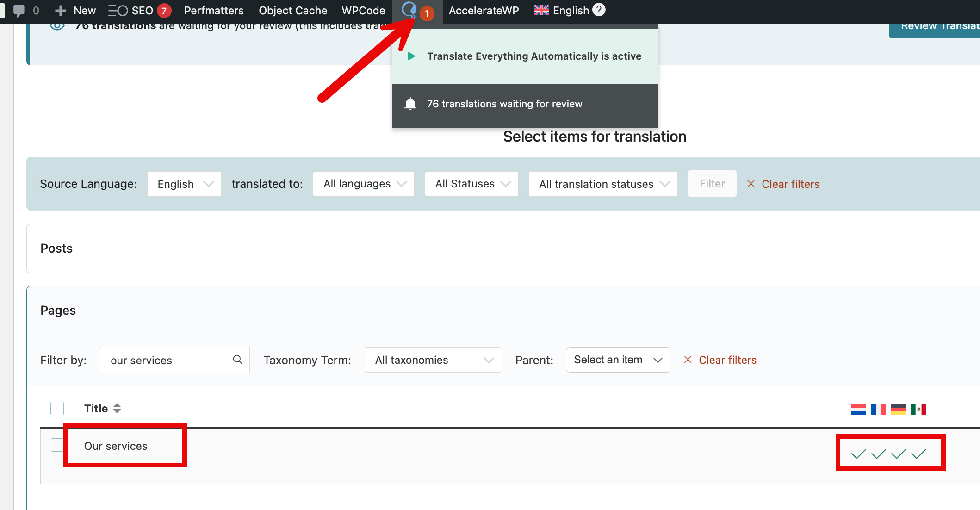Image resolution: width=980 pixels, height=510 pixels.
Task: Click the search magnifier in filter field
Action: coord(238,360)
